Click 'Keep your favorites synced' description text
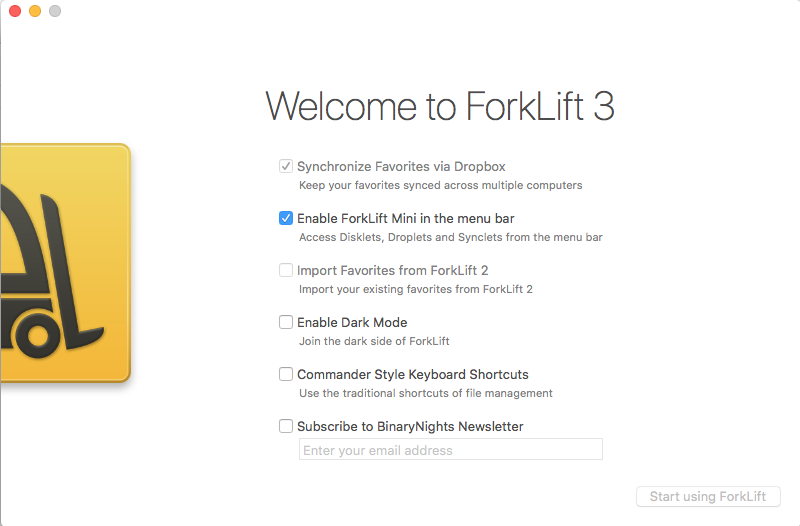Image resolution: width=800 pixels, height=526 pixels. [x=440, y=185]
